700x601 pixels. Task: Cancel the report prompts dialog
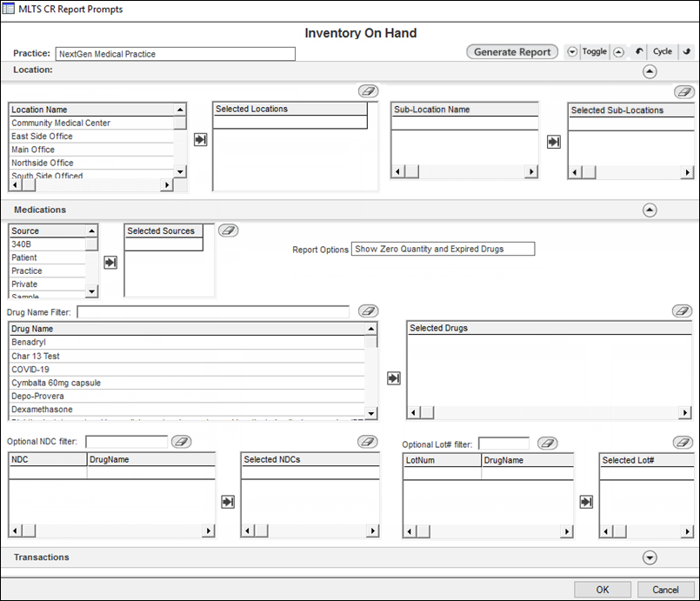coord(665,590)
